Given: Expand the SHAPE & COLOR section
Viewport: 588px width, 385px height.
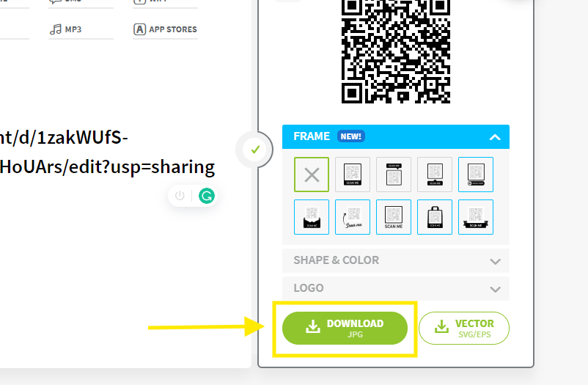Looking at the screenshot, I should coord(396,260).
